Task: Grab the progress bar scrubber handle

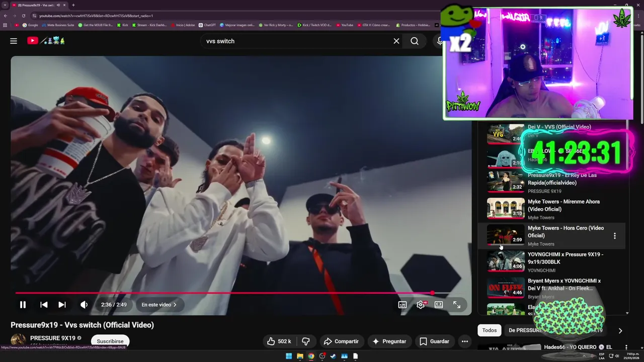Action: click(x=433, y=293)
